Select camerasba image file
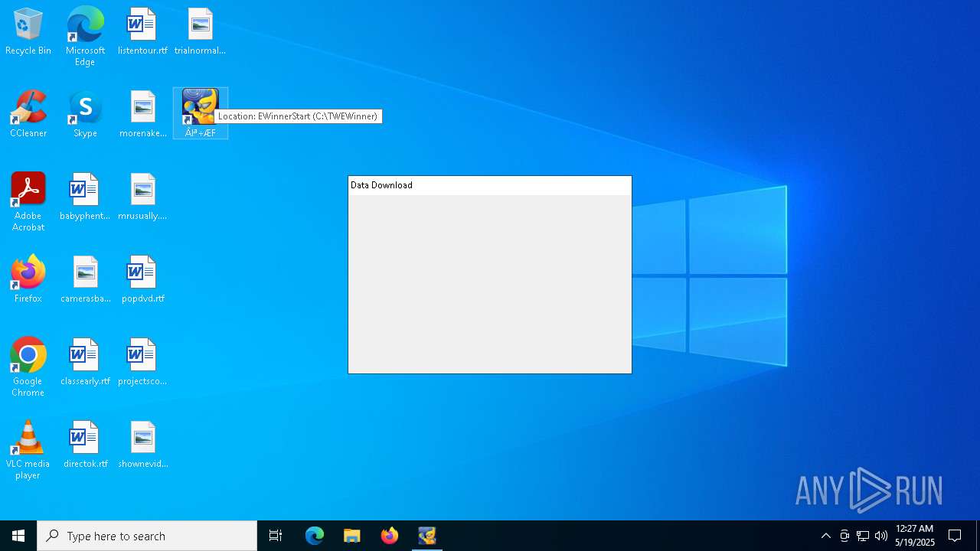The width and height of the screenshot is (980, 551). pyautogui.click(x=85, y=279)
